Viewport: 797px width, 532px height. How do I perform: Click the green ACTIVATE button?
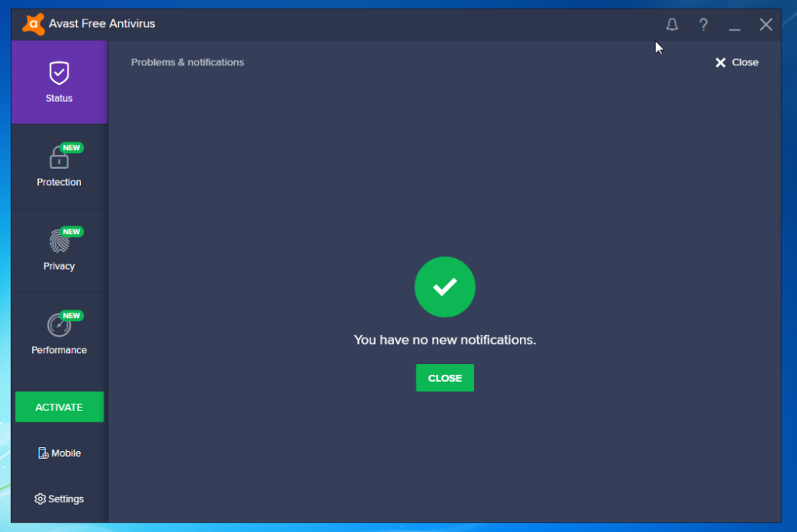59,407
